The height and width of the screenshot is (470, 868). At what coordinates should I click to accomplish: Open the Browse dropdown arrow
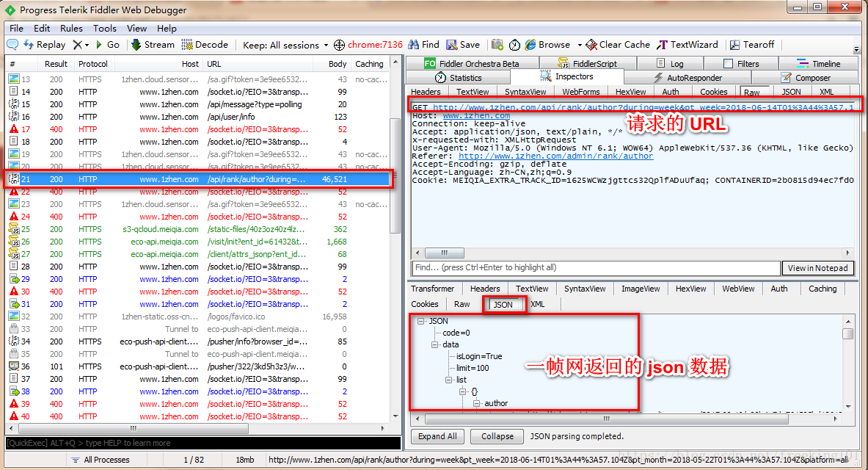pos(580,45)
